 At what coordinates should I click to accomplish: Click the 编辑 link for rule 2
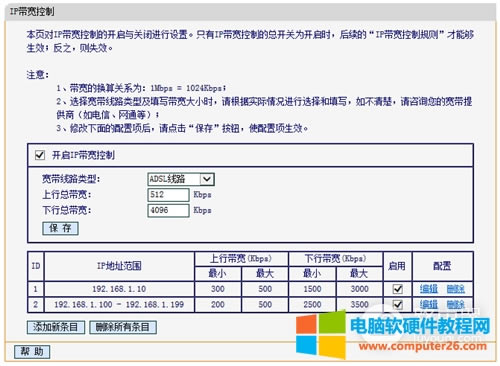coord(429,304)
